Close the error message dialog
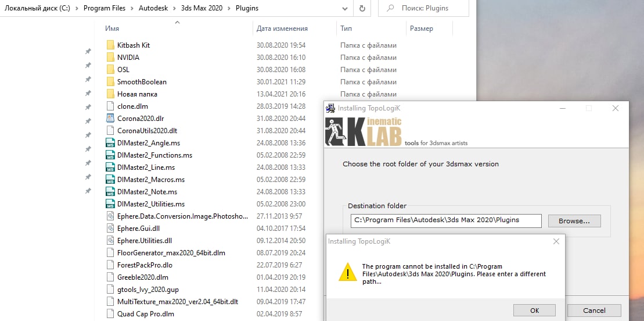Image resolution: width=644 pixels, height=321 pixels. 556,241
